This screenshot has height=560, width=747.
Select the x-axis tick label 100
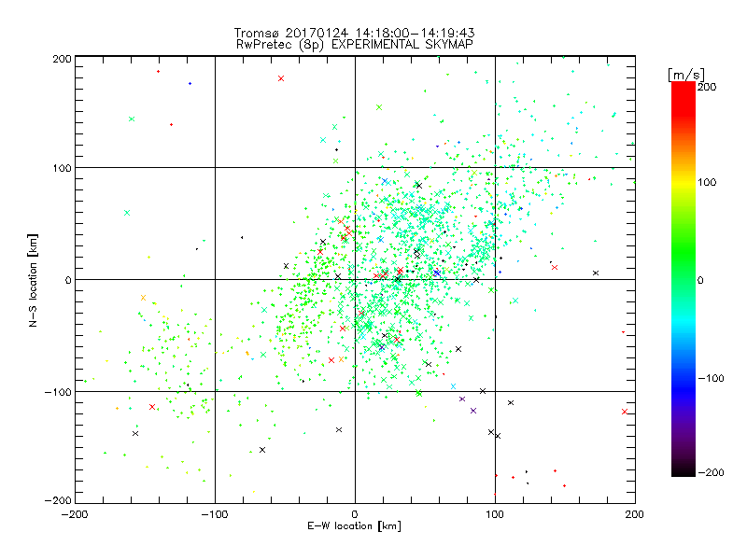click(x=495, y=514)
